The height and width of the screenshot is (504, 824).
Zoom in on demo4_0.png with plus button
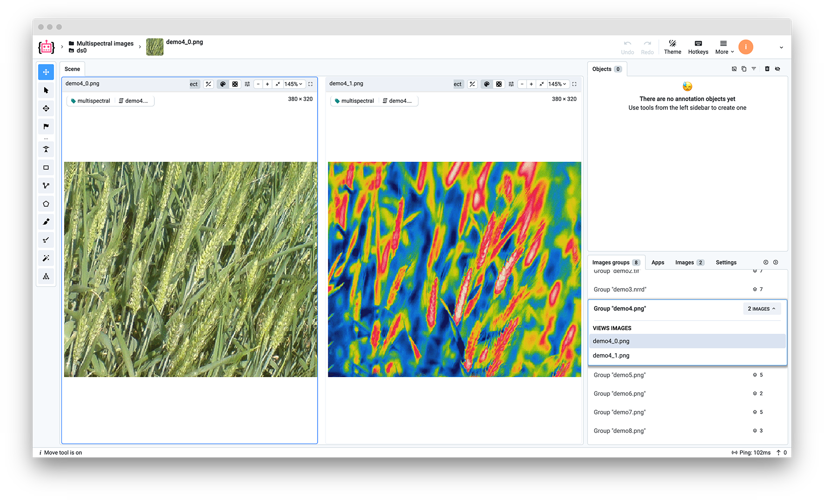coord(267,84)
